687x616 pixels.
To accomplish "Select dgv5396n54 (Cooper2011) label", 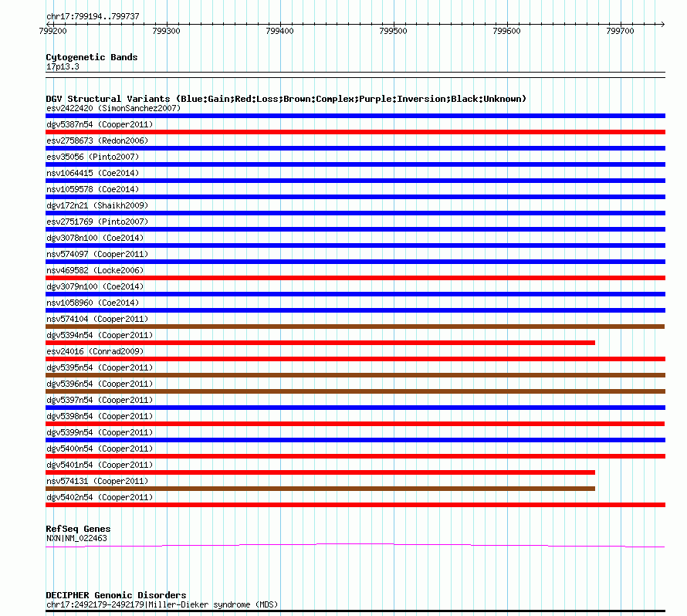I will coord(100,384).
